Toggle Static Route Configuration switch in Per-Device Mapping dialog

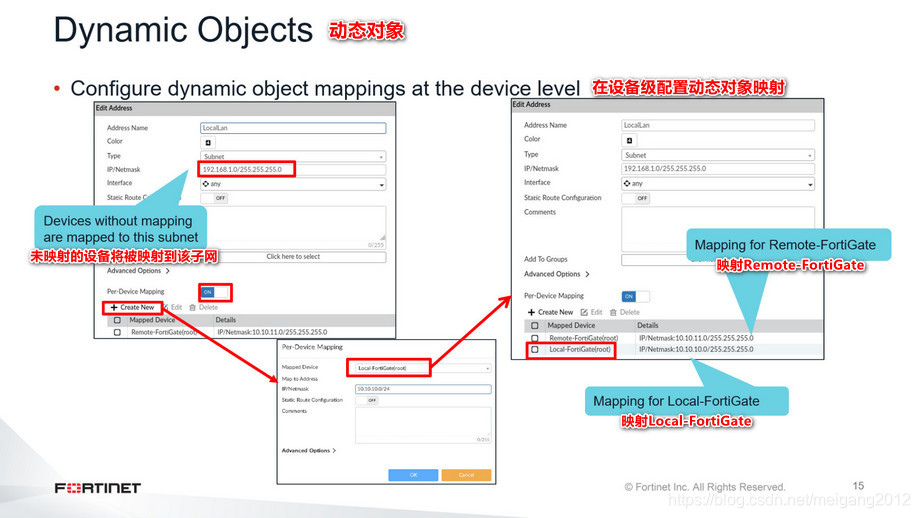[367, 400]
